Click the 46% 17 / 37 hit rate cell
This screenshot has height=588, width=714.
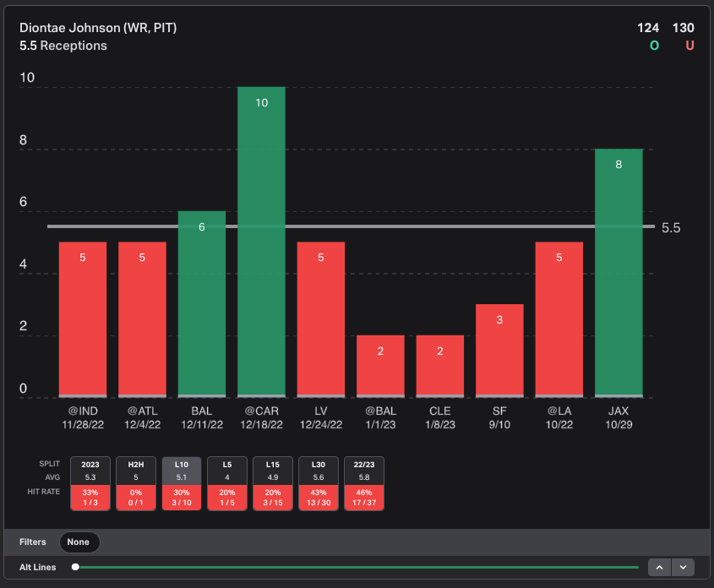(x=364, y=498)
